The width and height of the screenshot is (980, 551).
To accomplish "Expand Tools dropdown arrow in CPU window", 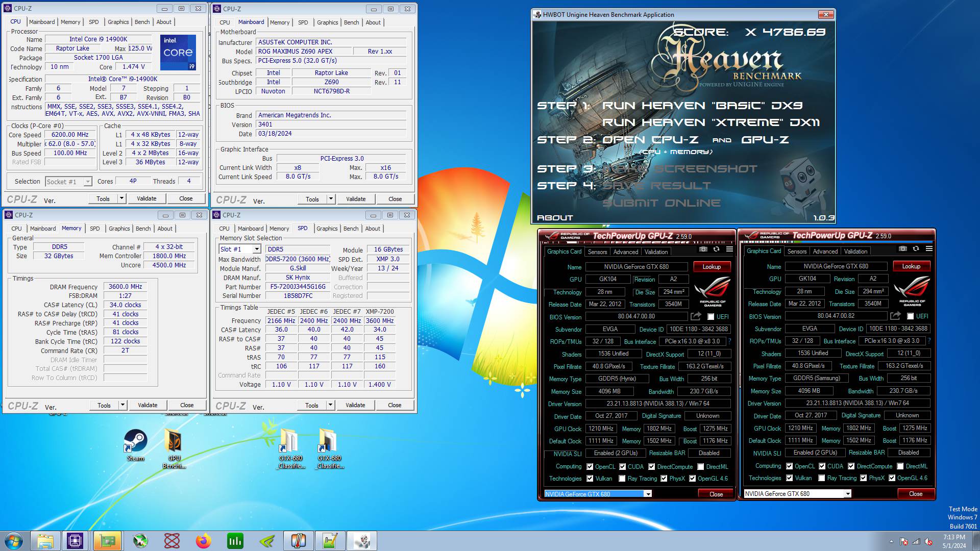I will [121, 198].
